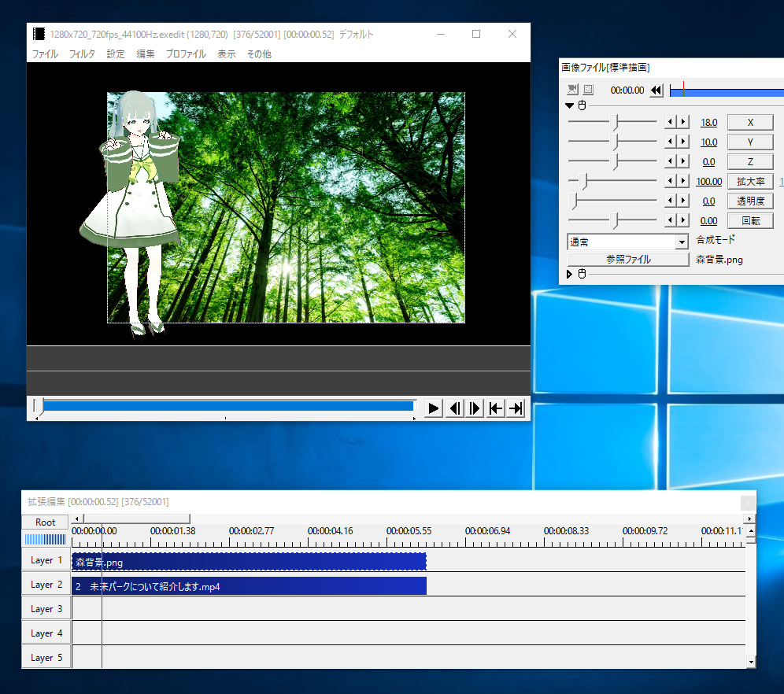Click the Z movement button

750,161
